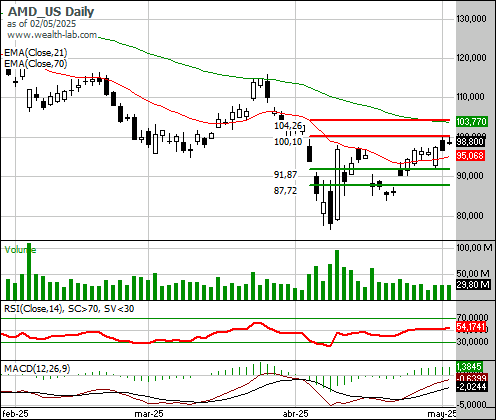Click the red 95,068 EMA value tag

point(470,155)
